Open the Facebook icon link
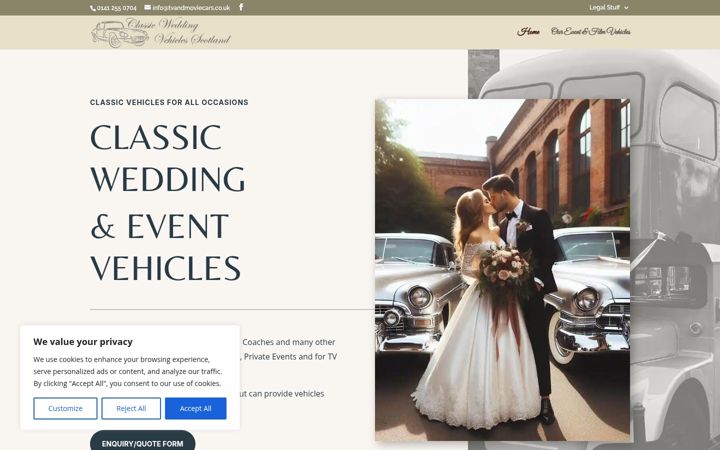Screen dimensions: 720x450 click(x=241, y=7)
